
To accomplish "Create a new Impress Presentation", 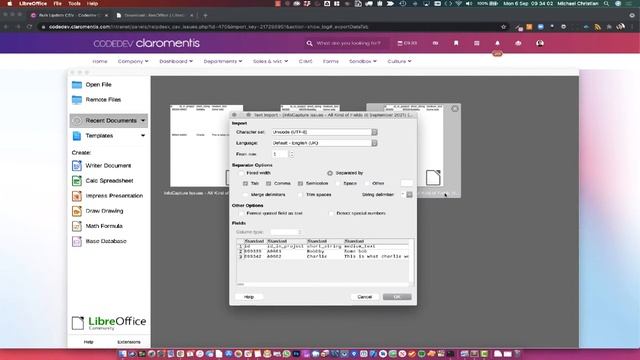I will pyautogui.click(x=108, y=196).
